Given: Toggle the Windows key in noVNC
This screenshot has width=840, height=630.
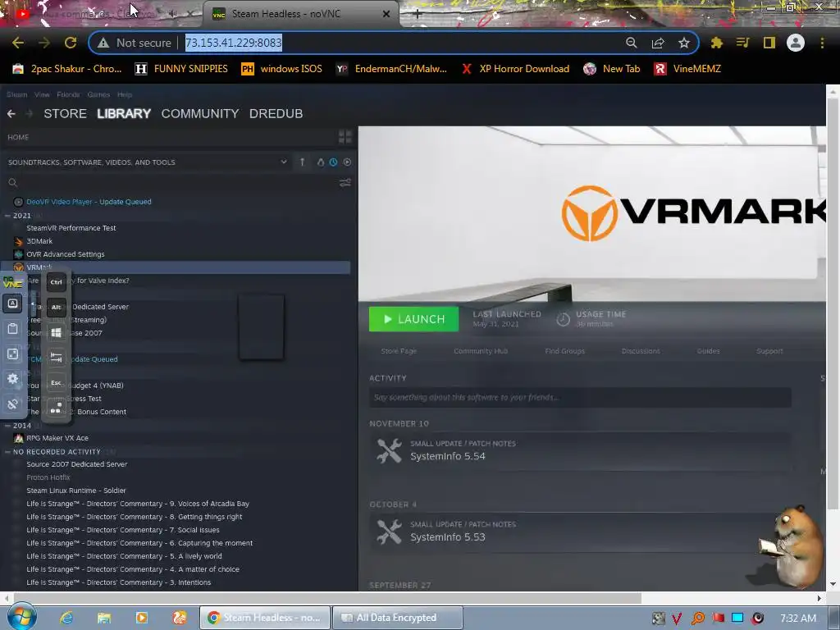Looking at the screenshot, I should pos(57,332).
